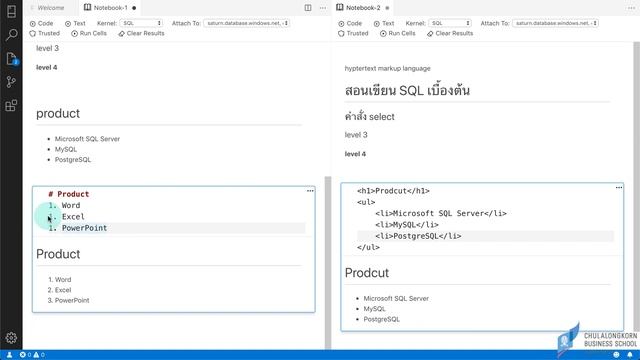Screen dimensions: 640x360
Task: Click 'hyptertext markup language' text in Notebook-2
Action: 387,68
